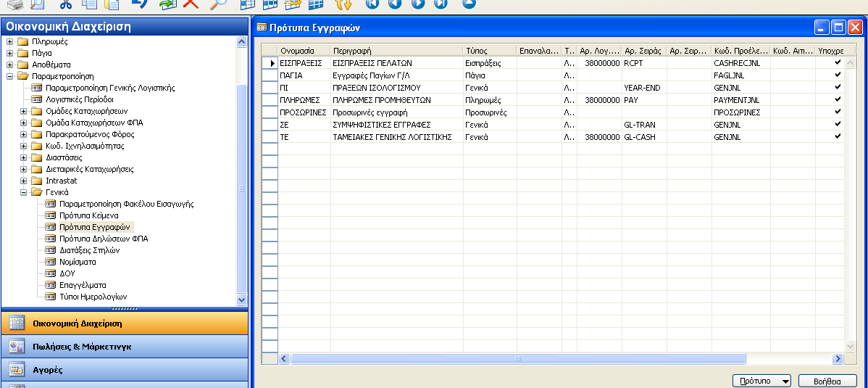This screenshot has width=868, height=388.
Task: Open Print Preview from the toolbar
Action: point(37,4)
